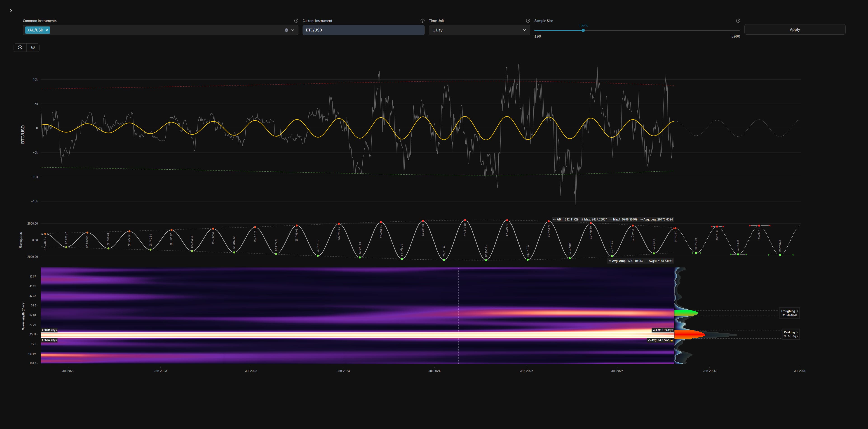Viewport: 868px width, 429px height.
Task: Click the replay/refresh cycle icon button
Action: click(20, 47)
